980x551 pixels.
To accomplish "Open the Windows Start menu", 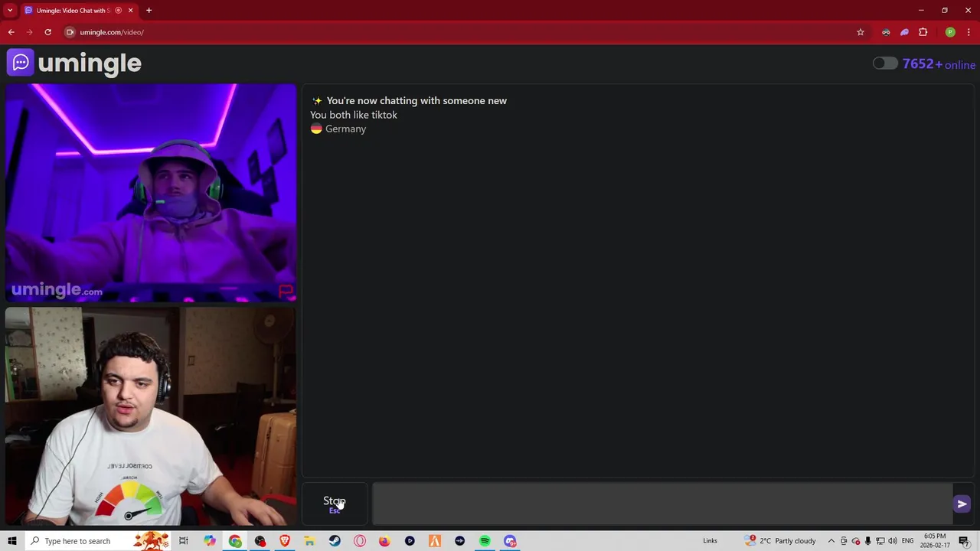I will point(12,541).
